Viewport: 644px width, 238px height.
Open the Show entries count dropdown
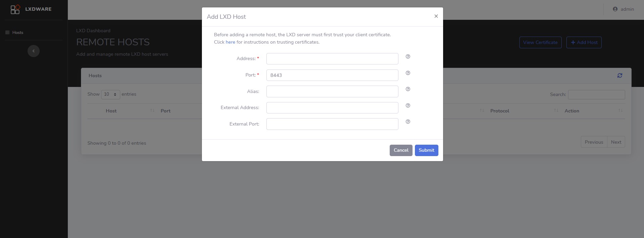(x=111, y=94)
